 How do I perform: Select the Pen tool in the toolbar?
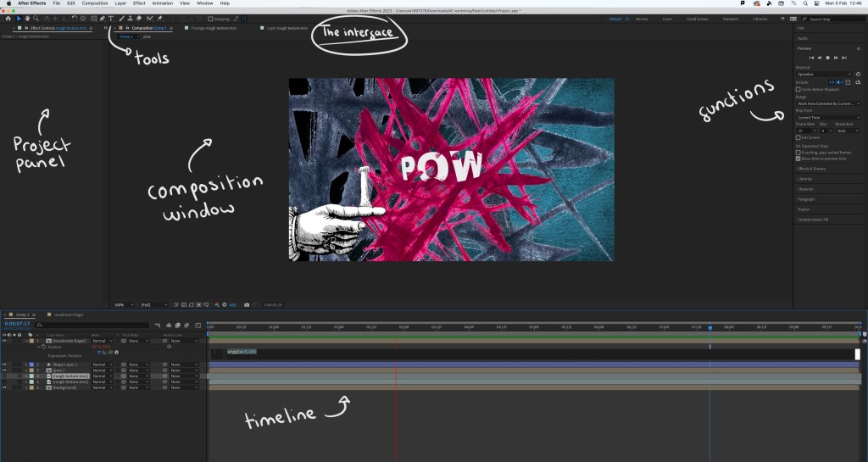pyautogui.click(x=103, y=18)
